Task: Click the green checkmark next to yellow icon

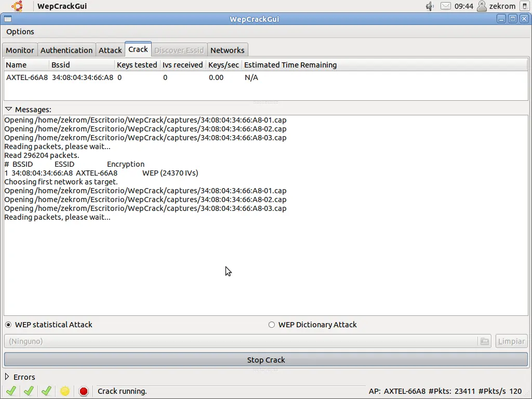Action: (46, 391)
